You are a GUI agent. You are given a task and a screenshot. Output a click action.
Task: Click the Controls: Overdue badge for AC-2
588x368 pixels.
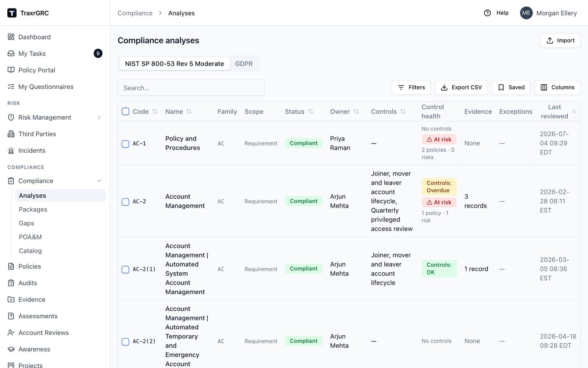(x=439, y=187)
